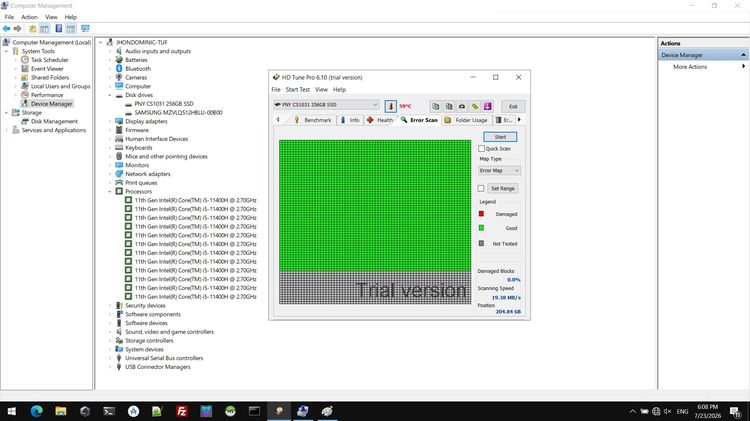This screenshot has height=421, width=750.
Task: Collapse the System Tools node
Action: click(6, 51)
